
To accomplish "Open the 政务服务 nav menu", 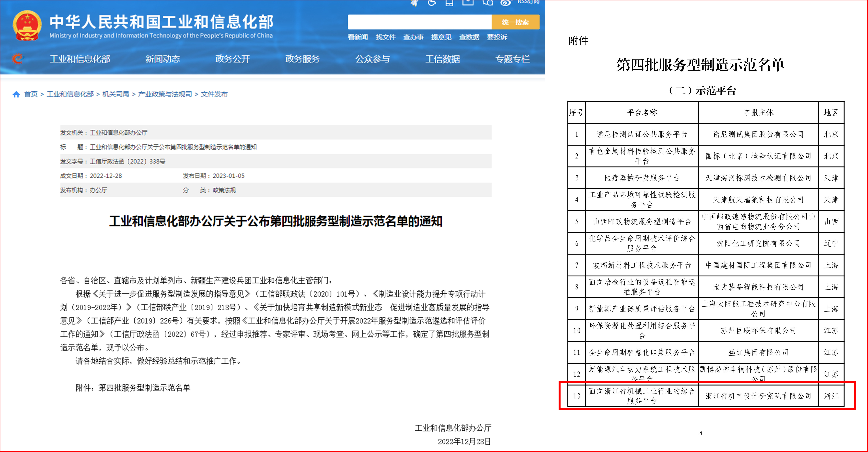I will 303,59.
